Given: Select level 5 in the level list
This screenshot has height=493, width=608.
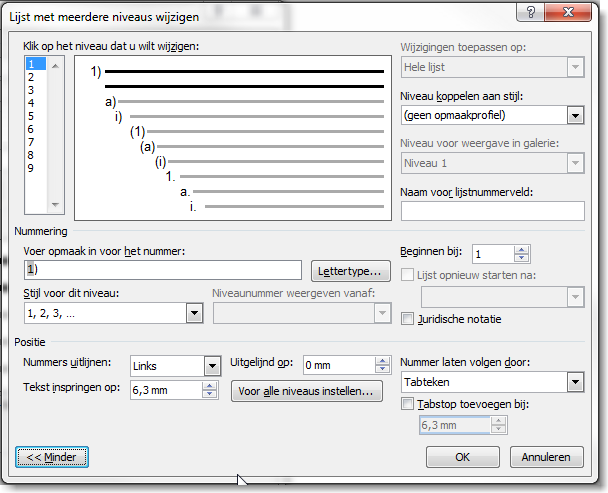Looking at the screenshot, I should pos(36,116).
